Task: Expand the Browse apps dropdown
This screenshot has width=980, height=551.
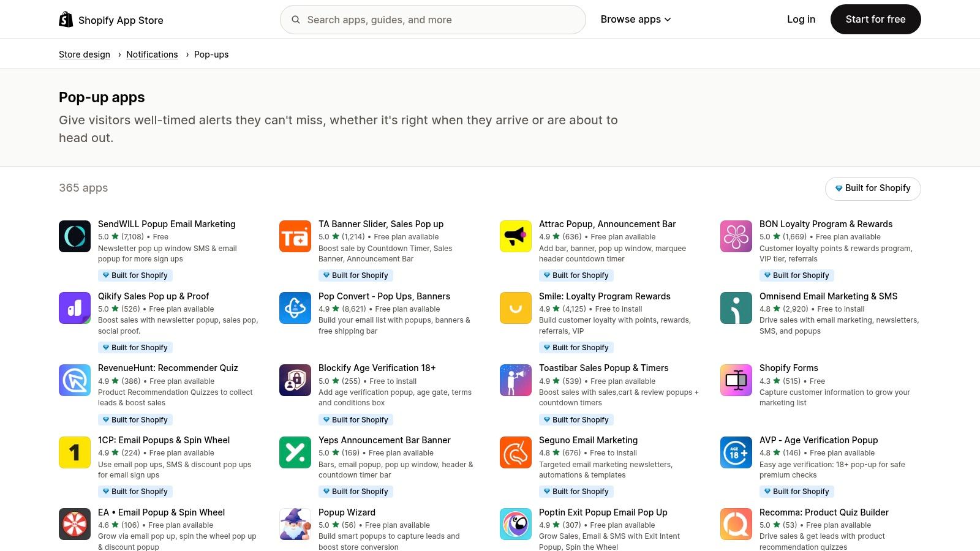Action: pos(636,19)
